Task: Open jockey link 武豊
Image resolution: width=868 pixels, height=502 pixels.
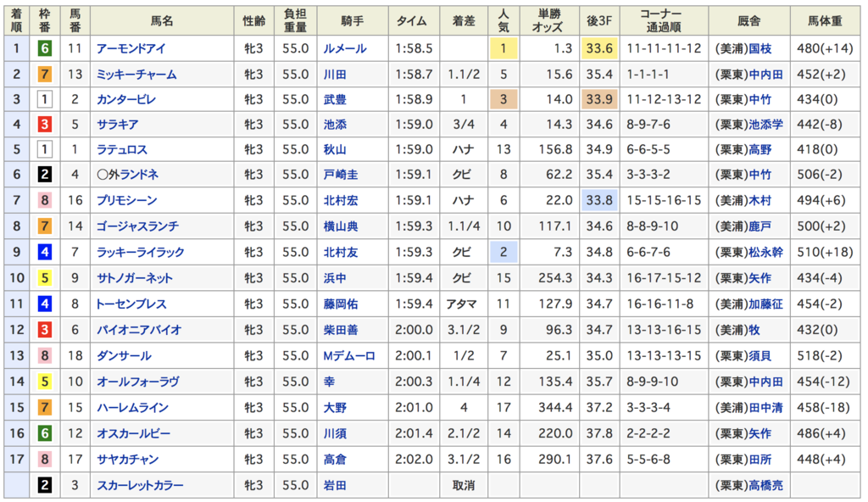Action: pos(335,100)
